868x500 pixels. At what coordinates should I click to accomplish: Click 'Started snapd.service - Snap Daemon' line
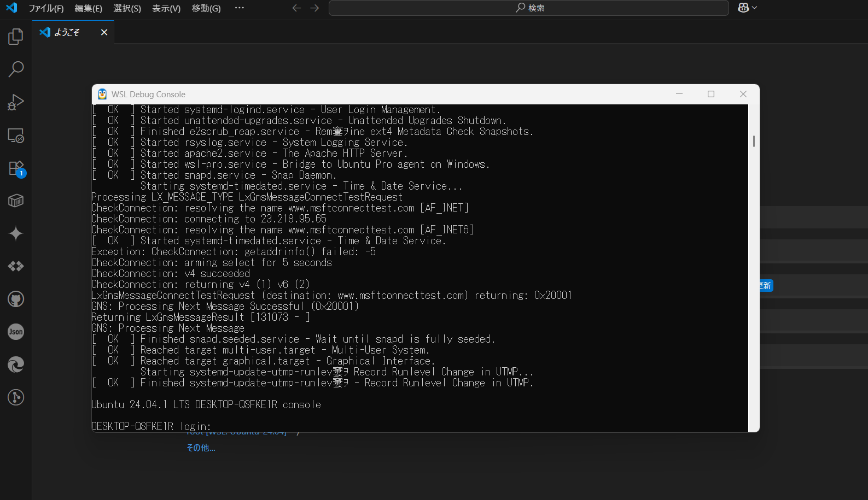coord(214,175)
